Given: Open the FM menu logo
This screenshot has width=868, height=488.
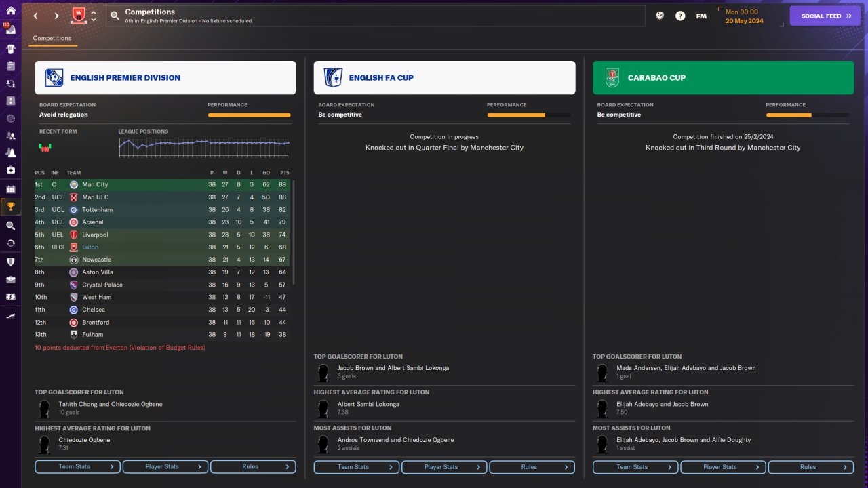Looking at the screenshot, I should coord(701,16).
